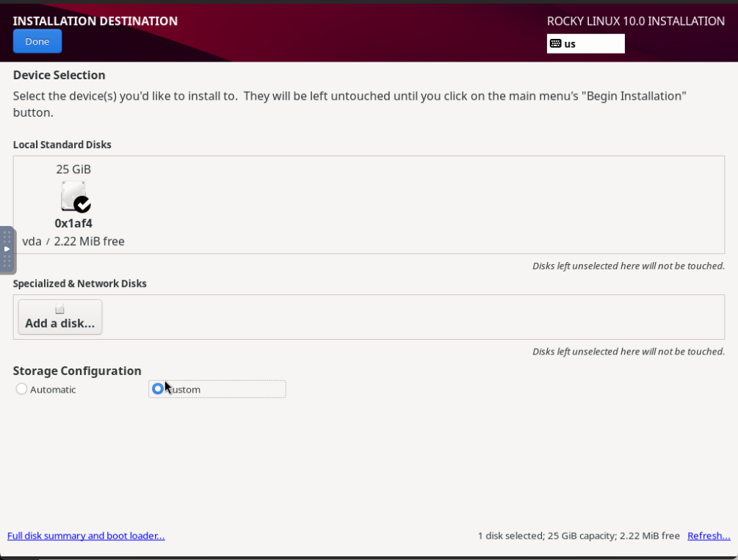Click the blue Done button

37,41
